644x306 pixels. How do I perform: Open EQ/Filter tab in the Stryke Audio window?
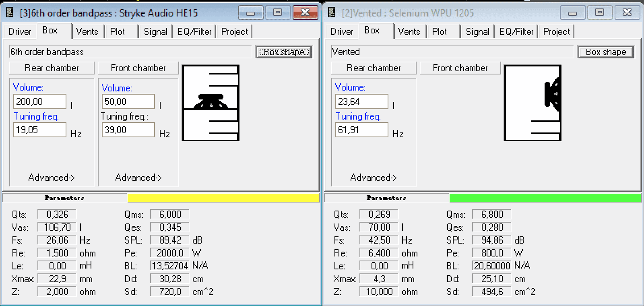(x=194, y=32)
